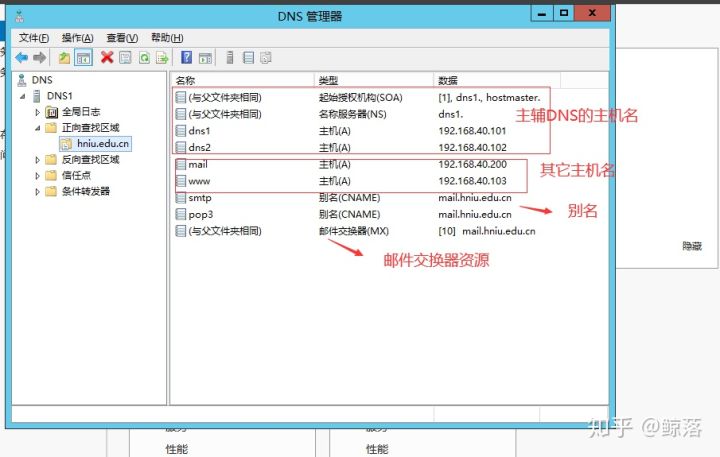Click the record icon of the smtp row
The height and width of the screenshot is (457, 720).
tap(181, 198)
